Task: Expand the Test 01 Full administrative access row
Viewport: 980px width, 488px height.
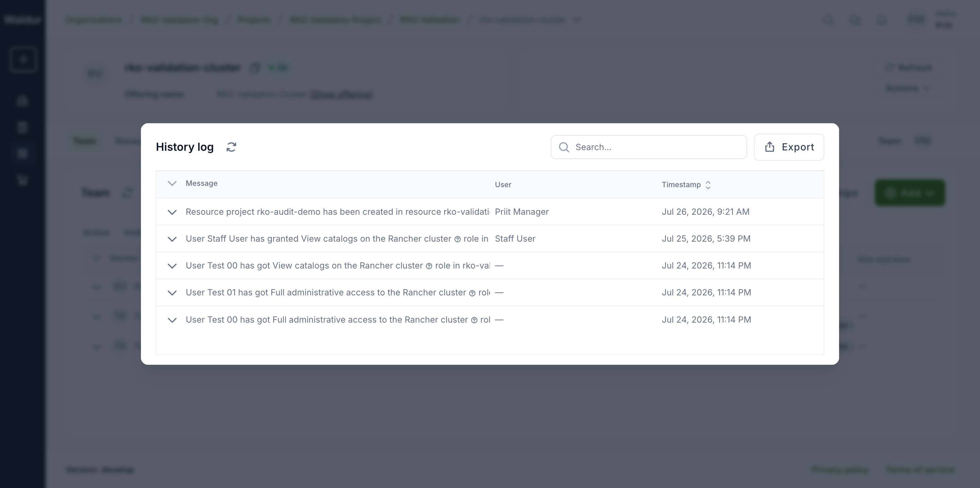Action: click(172, 293)
